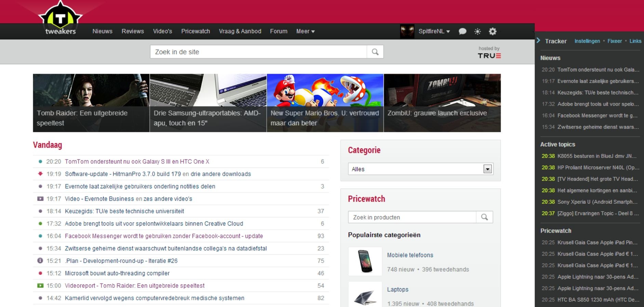Open the New Super Mario Bros. U banner

coord(325,103)
